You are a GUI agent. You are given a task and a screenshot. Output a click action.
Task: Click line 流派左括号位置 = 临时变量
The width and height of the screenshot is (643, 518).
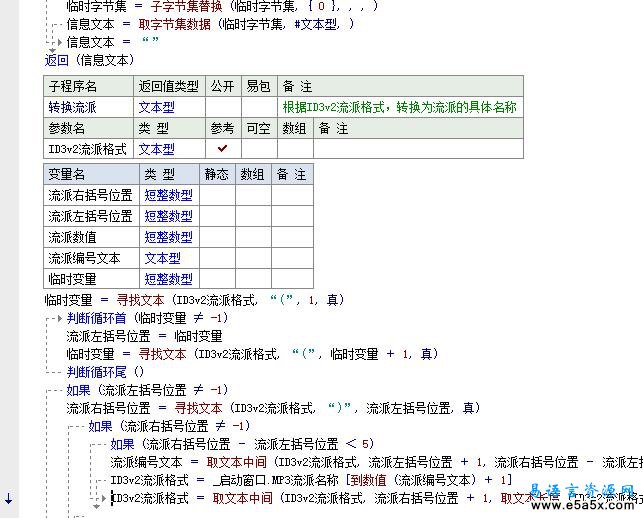144,336
